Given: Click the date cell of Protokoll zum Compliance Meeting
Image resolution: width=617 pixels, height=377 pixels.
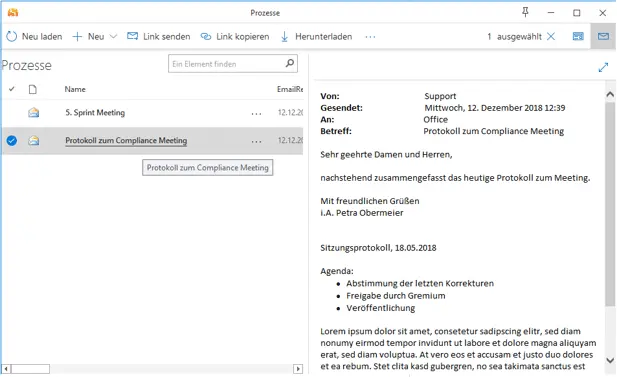Looking at the screenshot, I should [x=290, y=140].
